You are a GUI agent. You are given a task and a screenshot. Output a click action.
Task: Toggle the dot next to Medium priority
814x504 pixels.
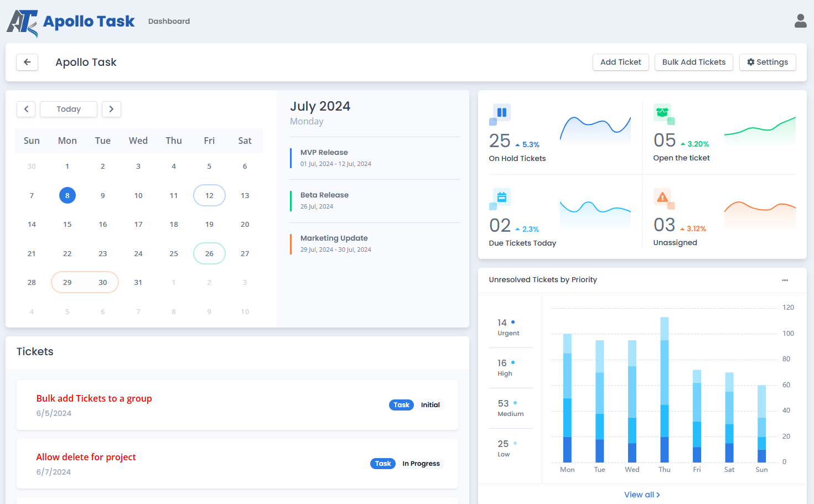coord(515,402)
